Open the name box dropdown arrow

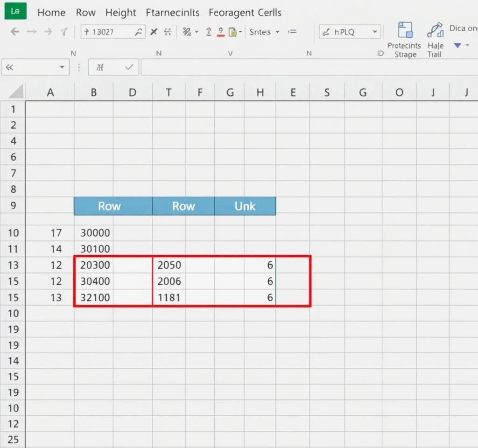click(x=62, y=68)
